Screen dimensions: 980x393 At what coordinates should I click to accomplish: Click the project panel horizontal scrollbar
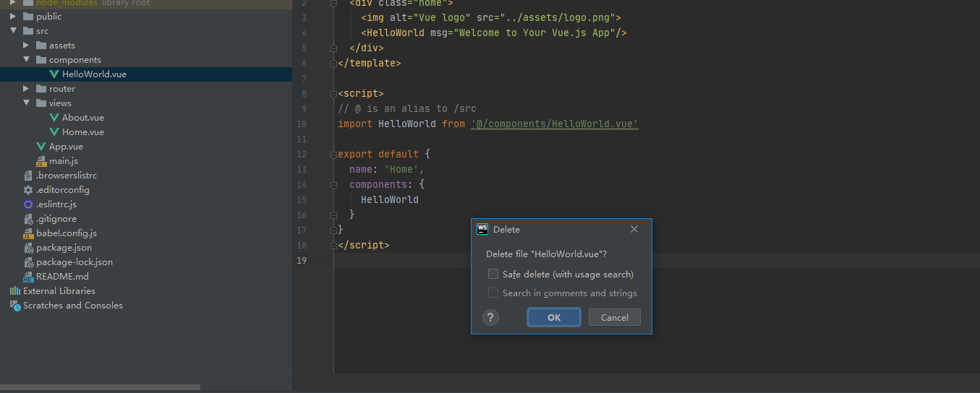[x=100, y=387]
